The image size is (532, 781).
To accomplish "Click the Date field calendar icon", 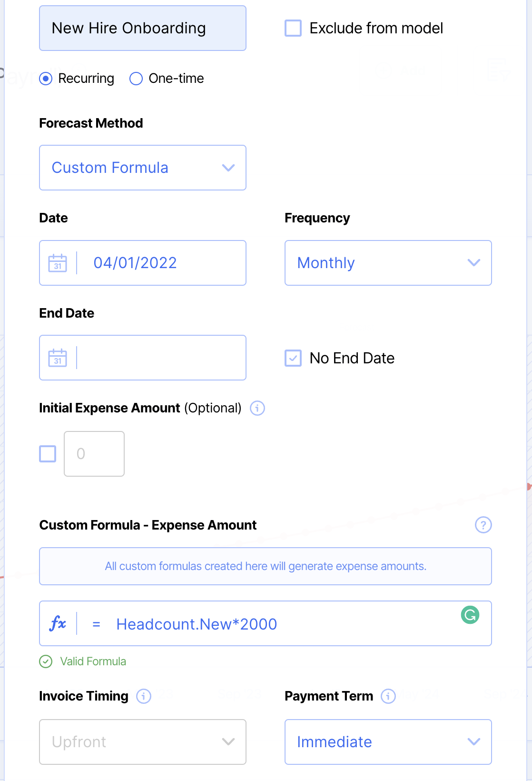I will tap(58, 263).
